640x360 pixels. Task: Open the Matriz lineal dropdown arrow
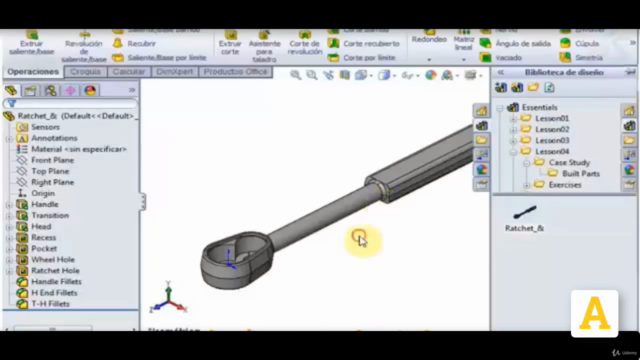(x=464, y=60)
